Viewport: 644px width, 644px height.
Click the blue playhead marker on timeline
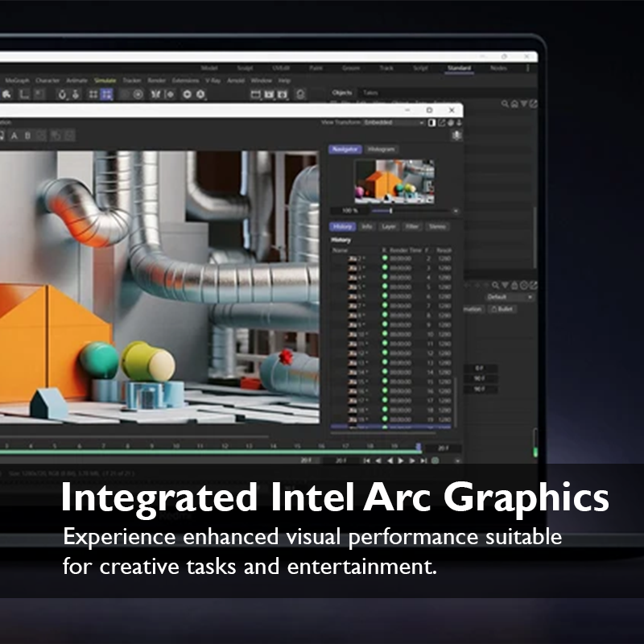click(418, 447)
